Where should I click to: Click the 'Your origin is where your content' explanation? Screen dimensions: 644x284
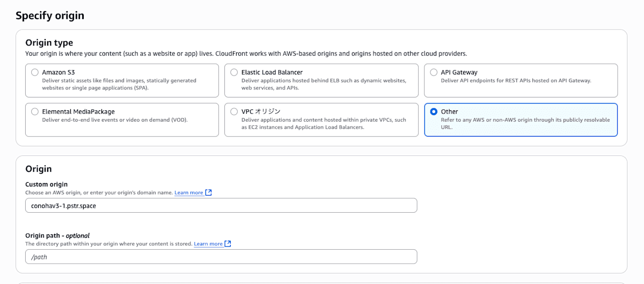pos(246,54)
